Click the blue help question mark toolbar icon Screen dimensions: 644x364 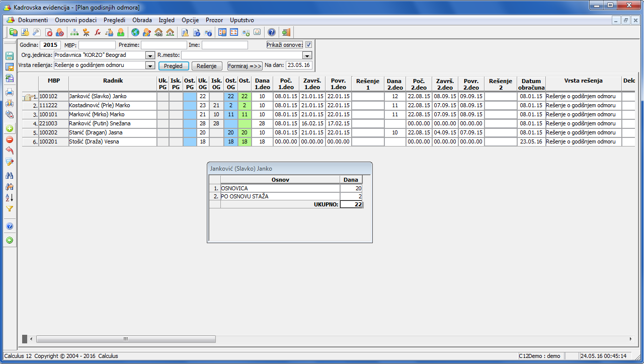pyautogui.click(x=271, y=33)
